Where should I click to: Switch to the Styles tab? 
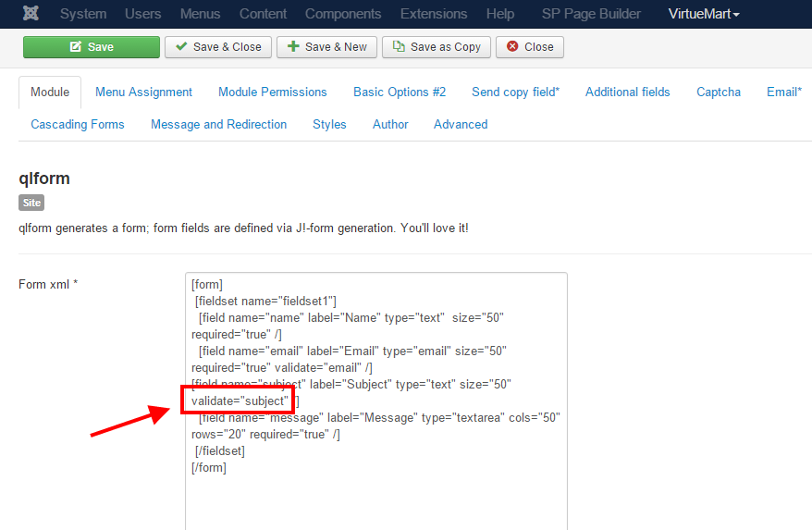click(329, 125)
